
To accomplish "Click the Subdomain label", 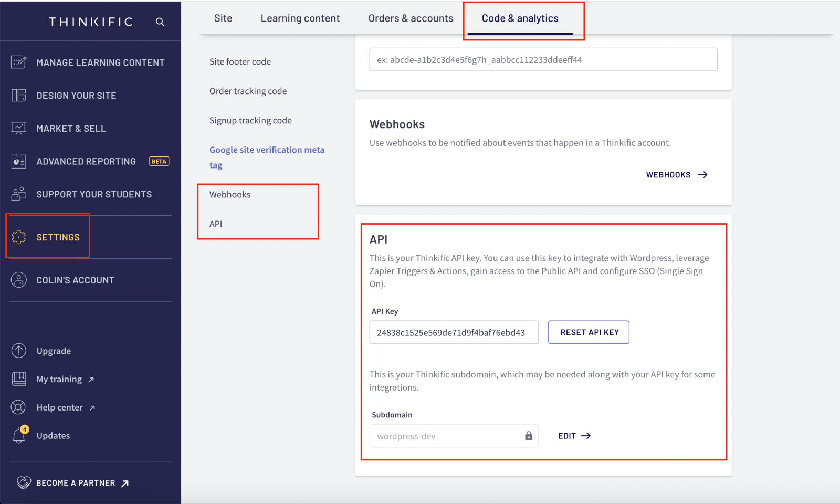I will [392, 415].
